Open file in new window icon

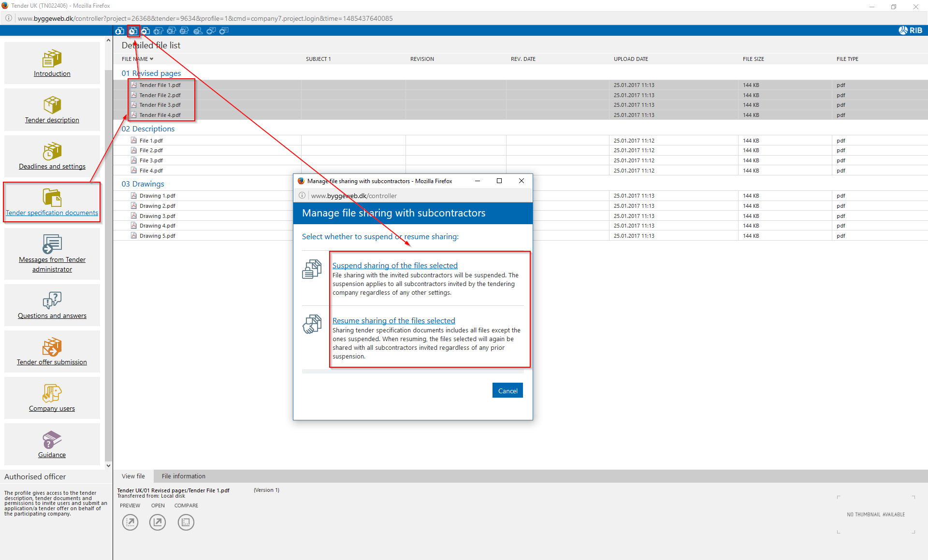coord(158,522)
